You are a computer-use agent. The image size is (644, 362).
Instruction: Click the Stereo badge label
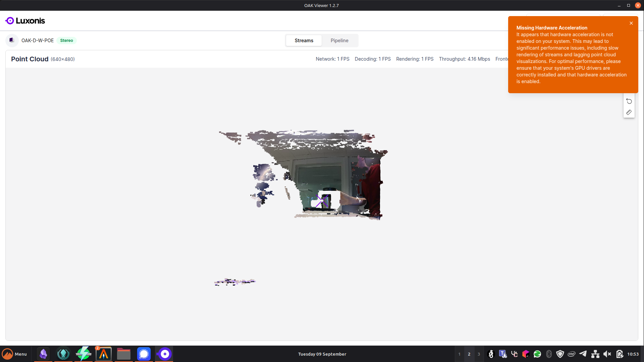click(66, 41)
